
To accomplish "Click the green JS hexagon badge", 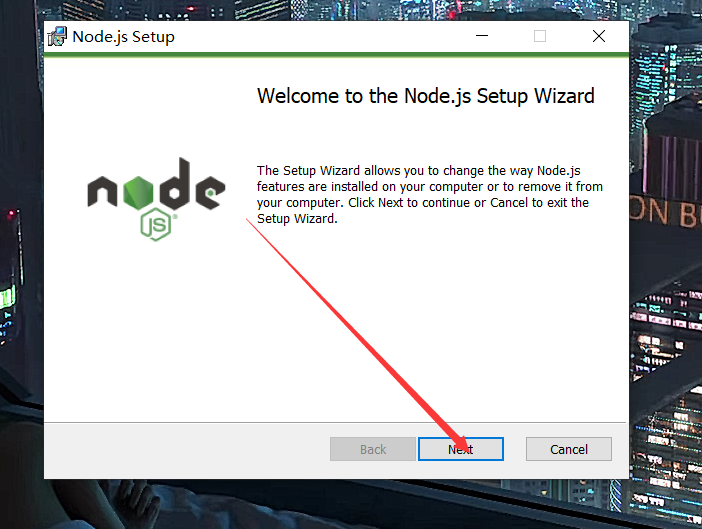I will pos(156,224).
